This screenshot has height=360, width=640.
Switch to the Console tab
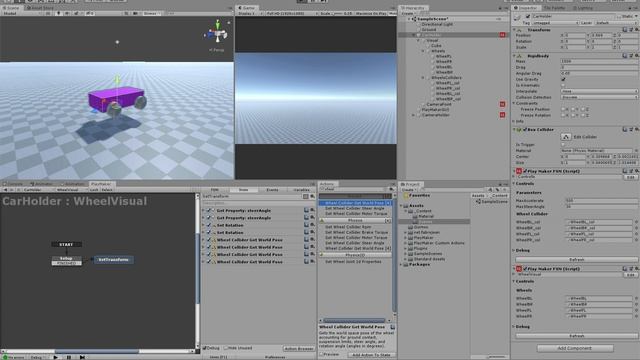click(x=14, y=184)
